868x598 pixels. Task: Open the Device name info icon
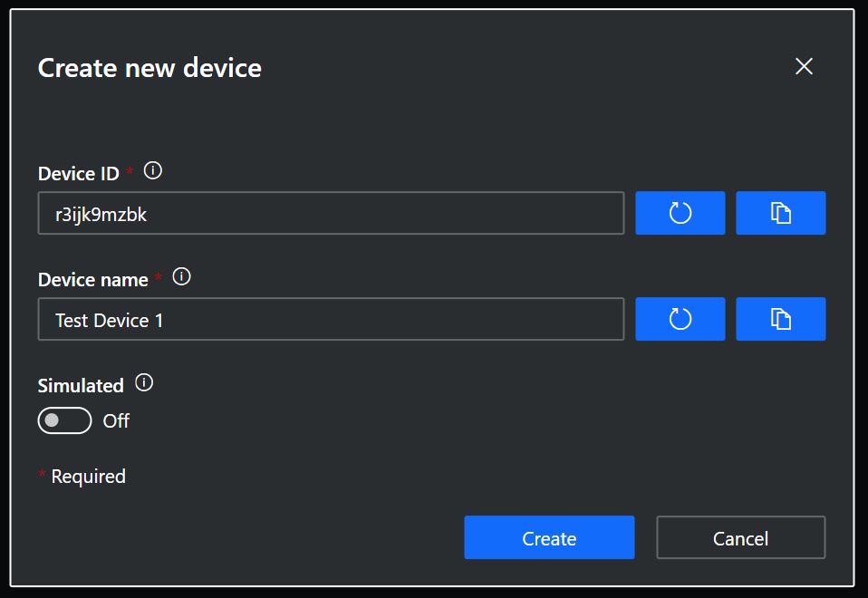pyautogui.click(x=181, y=276)
